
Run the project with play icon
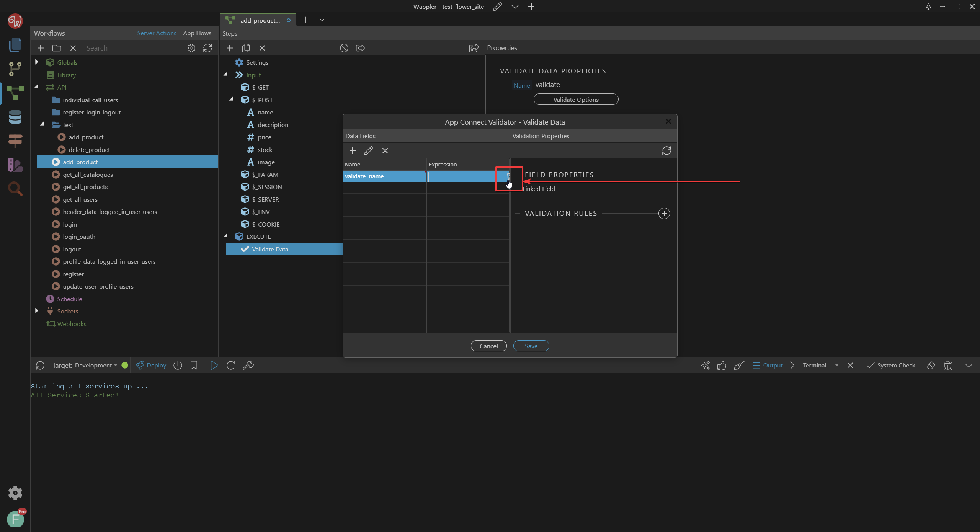(214, 366)
